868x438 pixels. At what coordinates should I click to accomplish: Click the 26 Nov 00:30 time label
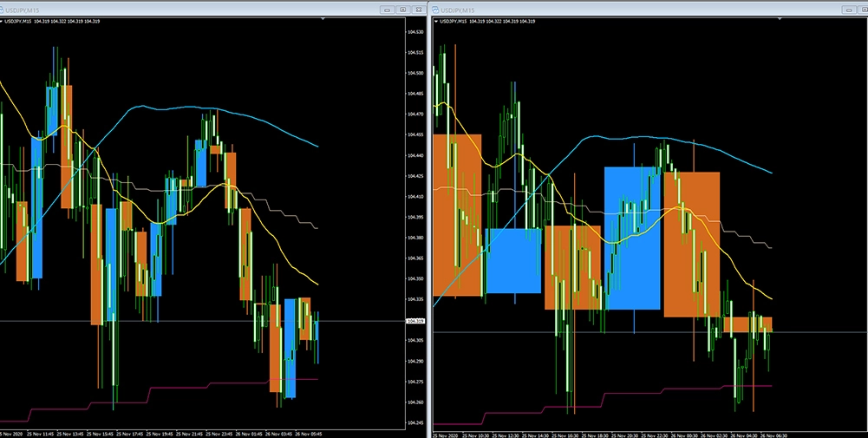point(685,435)
